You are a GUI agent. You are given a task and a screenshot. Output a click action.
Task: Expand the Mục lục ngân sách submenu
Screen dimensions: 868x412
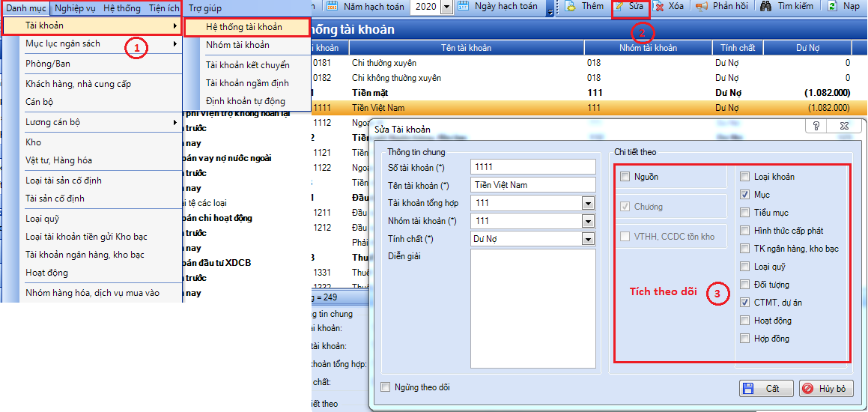[175, 43]
